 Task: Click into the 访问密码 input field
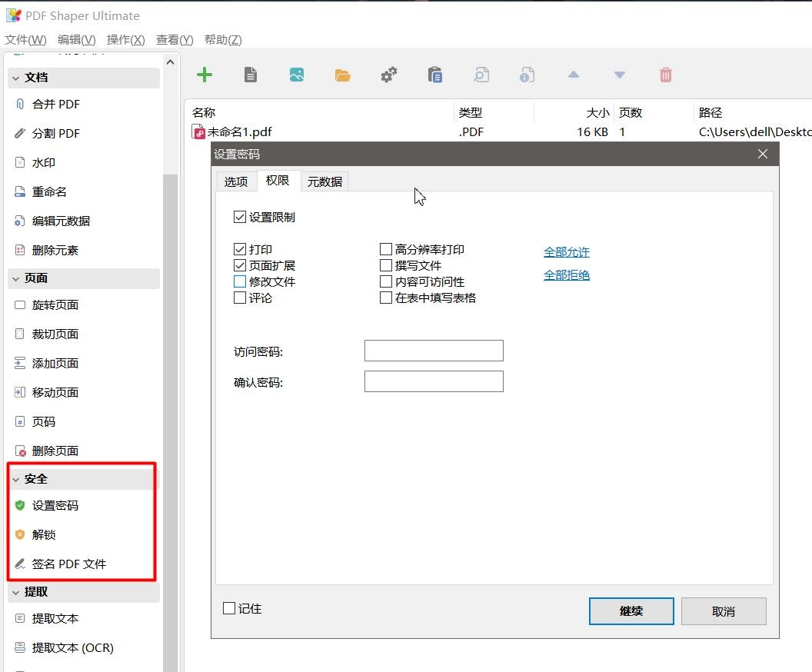click(434, 351)
